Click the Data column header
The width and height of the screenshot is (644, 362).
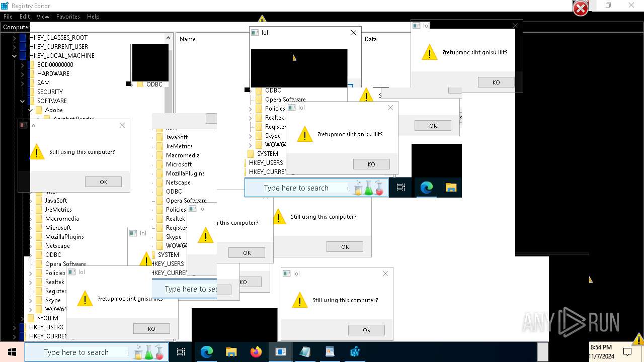tap(371, 39)
